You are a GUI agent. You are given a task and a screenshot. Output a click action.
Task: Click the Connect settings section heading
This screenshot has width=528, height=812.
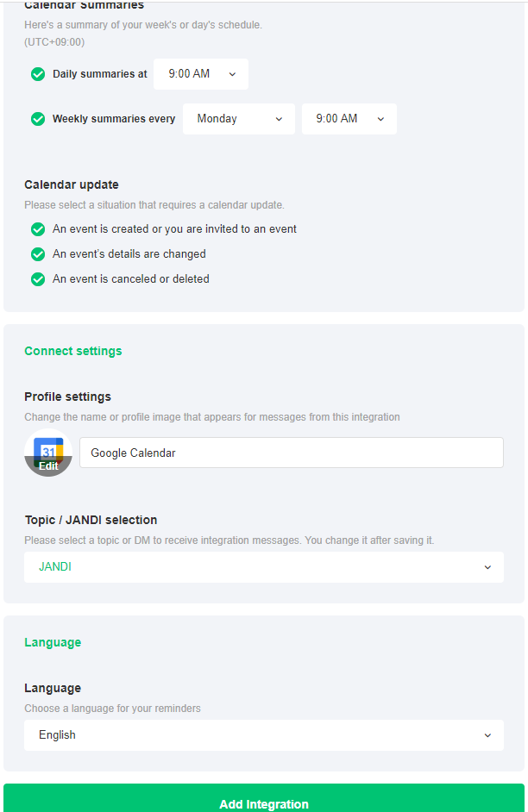[73, 351]
